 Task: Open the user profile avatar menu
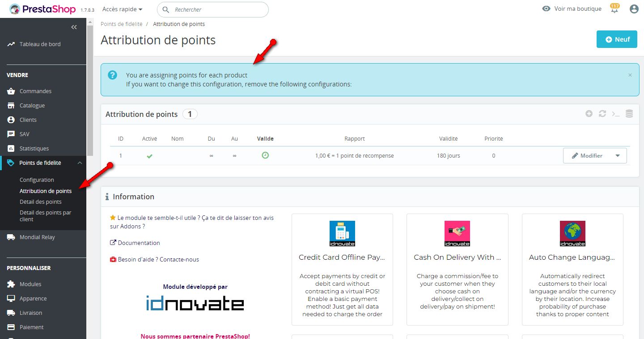pyautogui.click(x=634, y=9)
